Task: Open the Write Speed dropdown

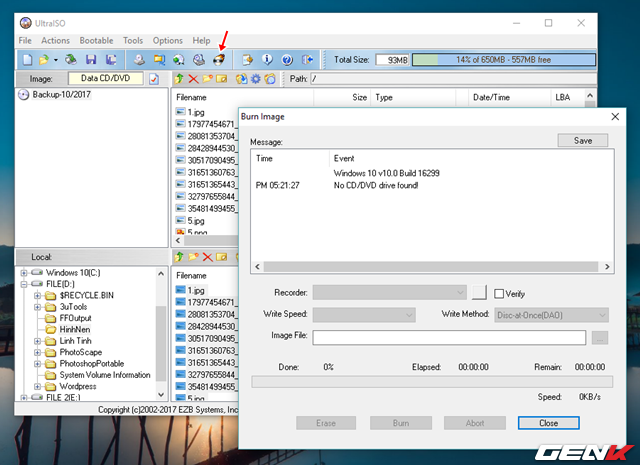Action: pos(364,315)
